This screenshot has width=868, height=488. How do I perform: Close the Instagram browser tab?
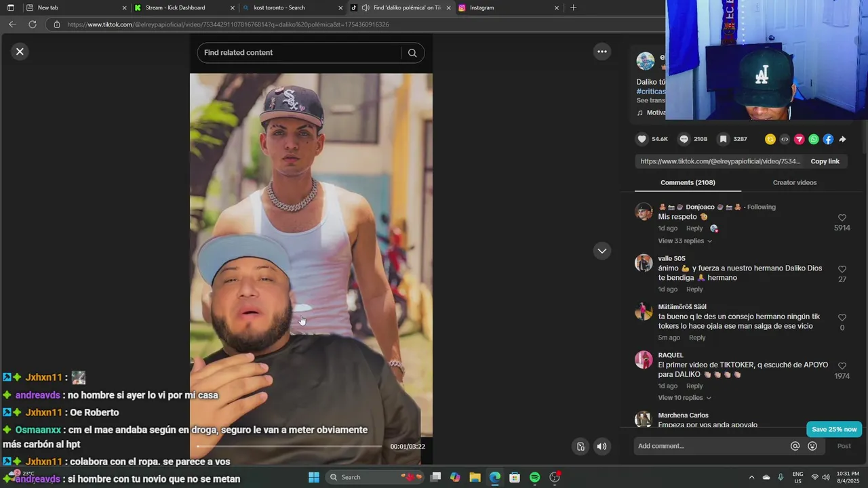[x=557, y=7]
